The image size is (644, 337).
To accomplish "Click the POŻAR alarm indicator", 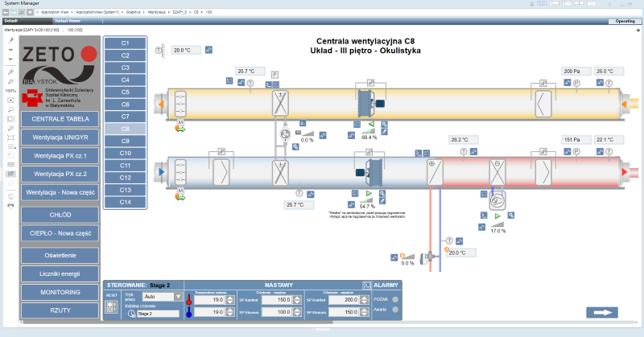I will (x=395, y=299).
